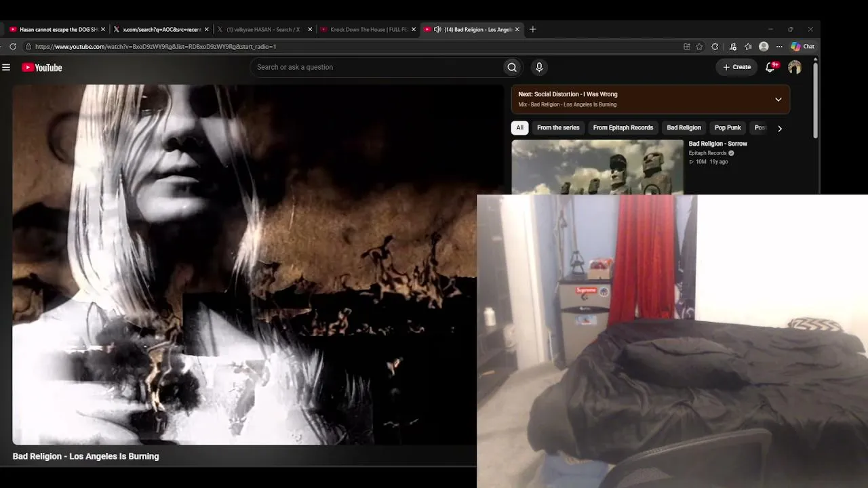Click the '10M' view count of Sorrow
The height and width of the screenshot is (488, 868).
(x=701, y=162)
